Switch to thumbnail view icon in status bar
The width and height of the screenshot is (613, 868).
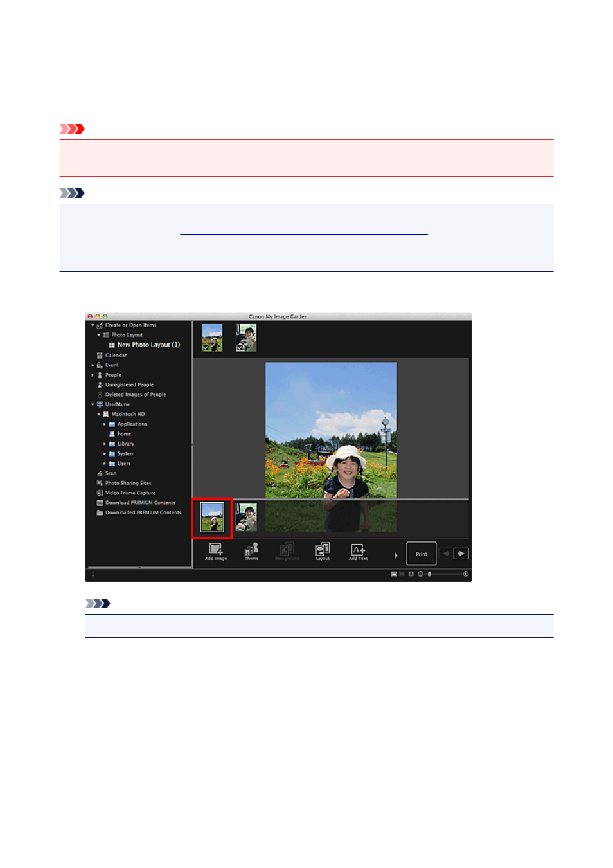point(394,574)
